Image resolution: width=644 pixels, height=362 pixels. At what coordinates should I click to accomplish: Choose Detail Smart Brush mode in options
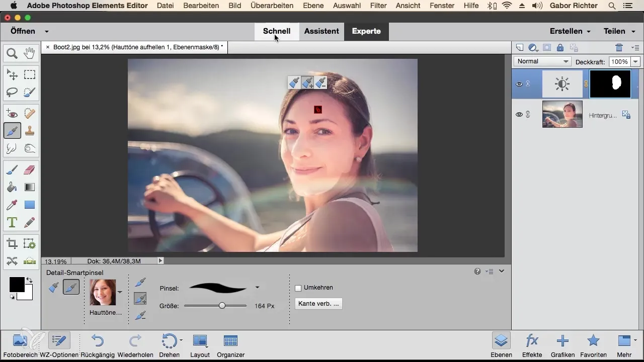71,287
